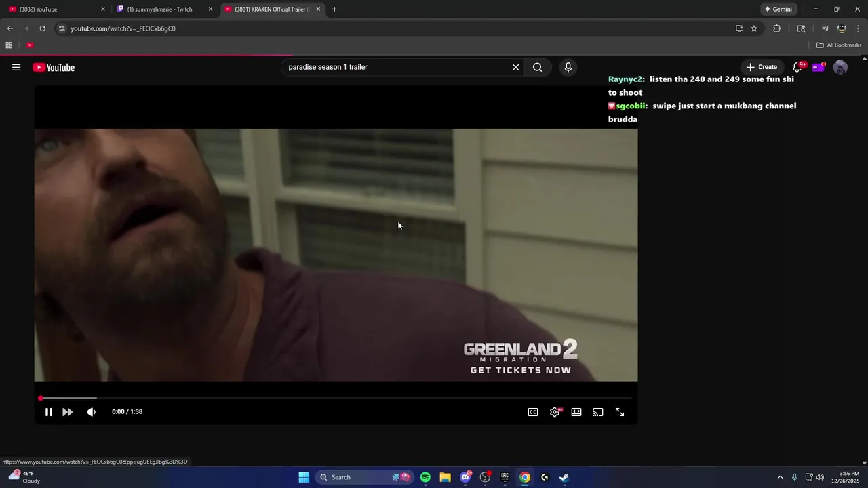Open the YouTube bookmark shortcut
Image resolution: width=868 pixels, height=488 pixels.
(x=30, y=45)
